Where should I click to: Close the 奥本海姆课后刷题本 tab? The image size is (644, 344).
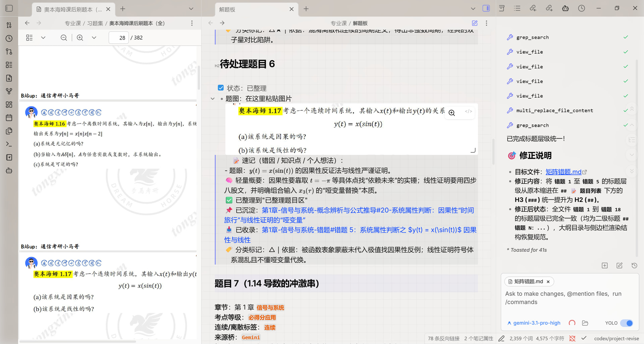click(x=108, y=9)
